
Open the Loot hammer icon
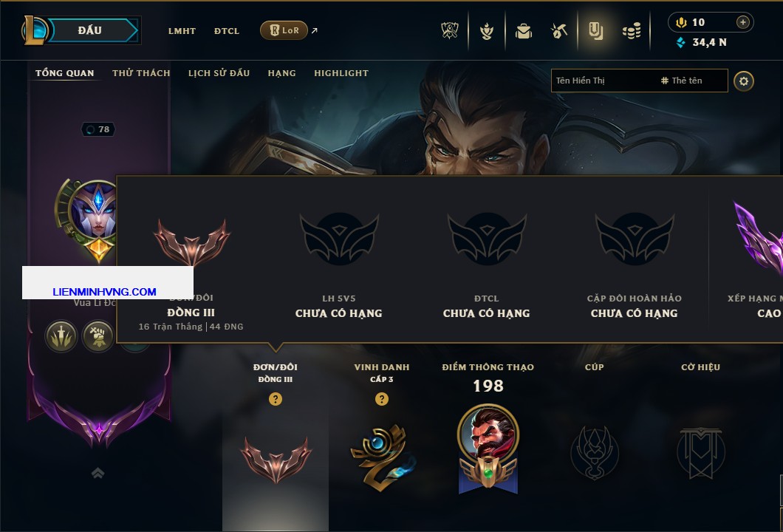pyautogui.click(x=559, y=31)
